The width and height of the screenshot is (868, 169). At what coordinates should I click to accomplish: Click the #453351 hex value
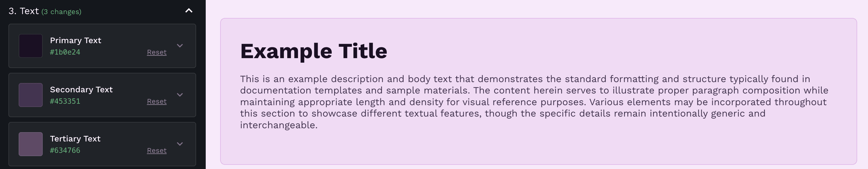click(65, 101)
